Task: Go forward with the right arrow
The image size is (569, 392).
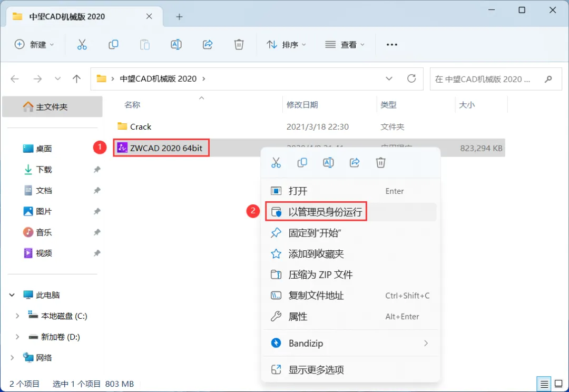Action: pyautogui.click(x=37, y=79)
